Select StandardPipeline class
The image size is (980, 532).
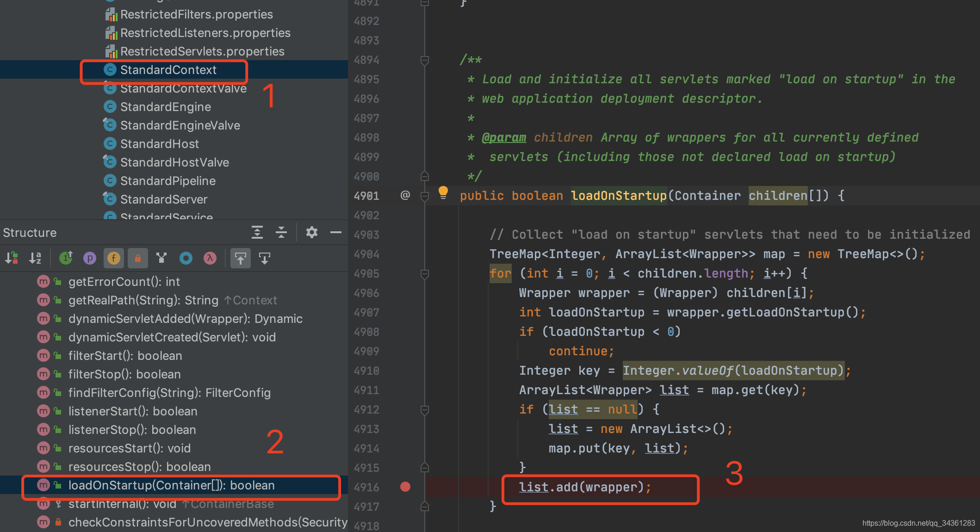(168, 181)
